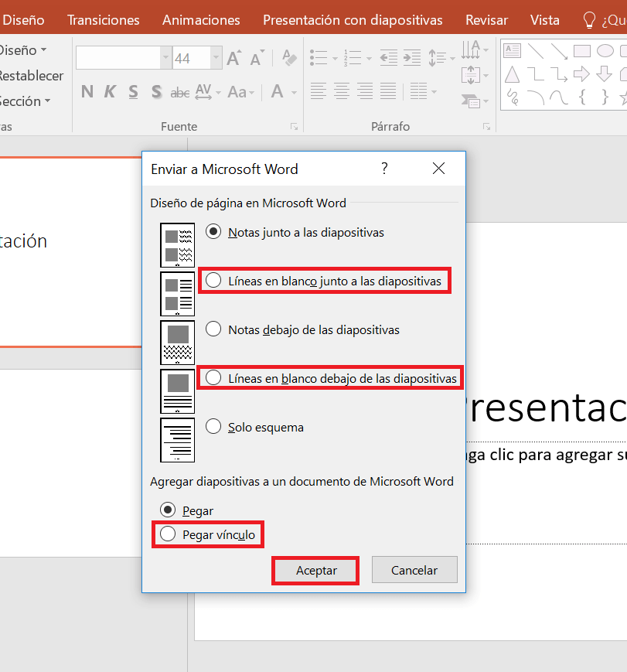Select the Pegar vínculo radio button
The height and width of the screenshot is (672, 627).
point(168,534)
